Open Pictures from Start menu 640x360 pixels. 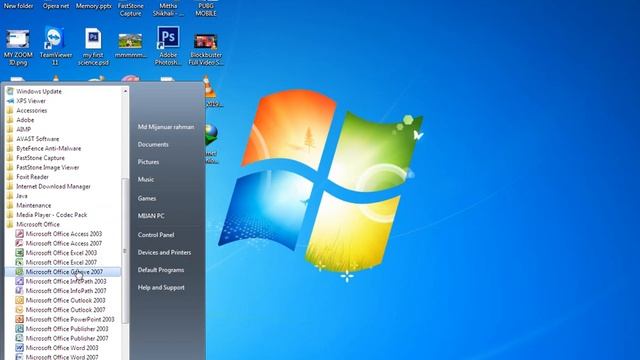pyautogui.click(x=148, y=162)
